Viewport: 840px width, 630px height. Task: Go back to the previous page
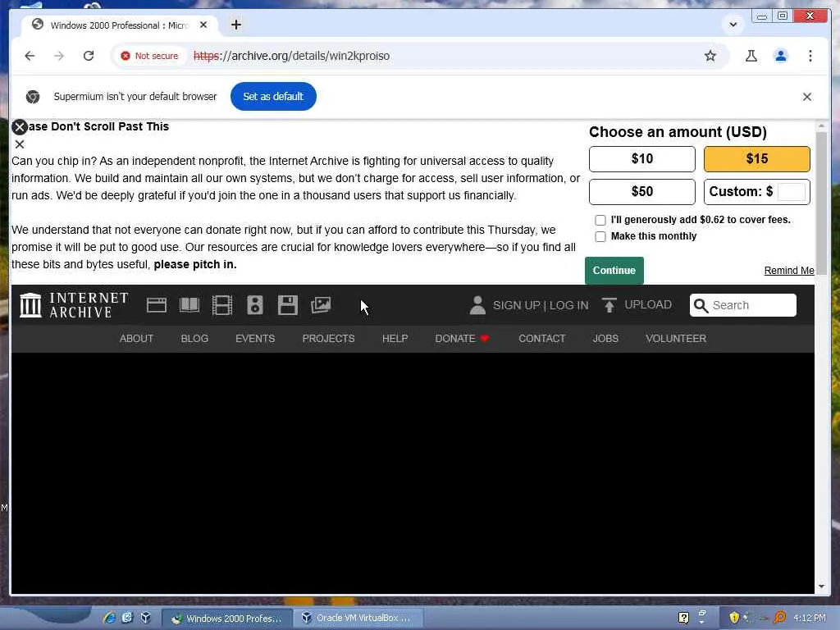click(x=30, y=56)
